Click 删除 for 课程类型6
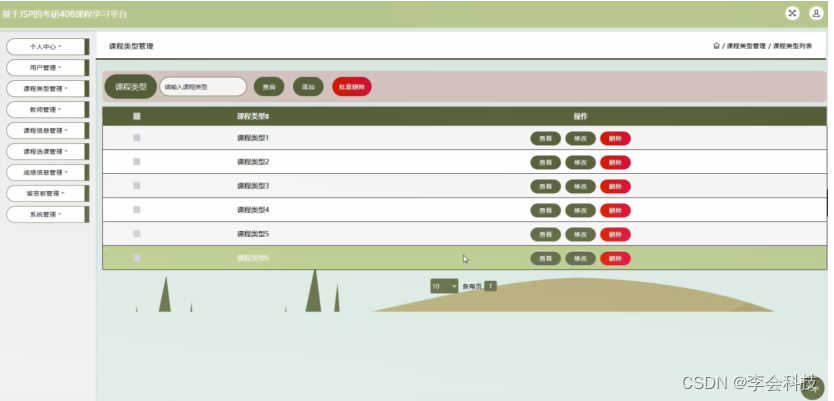Image resolution: width=834 pixels, height=401 pixels. click(615, 258)
